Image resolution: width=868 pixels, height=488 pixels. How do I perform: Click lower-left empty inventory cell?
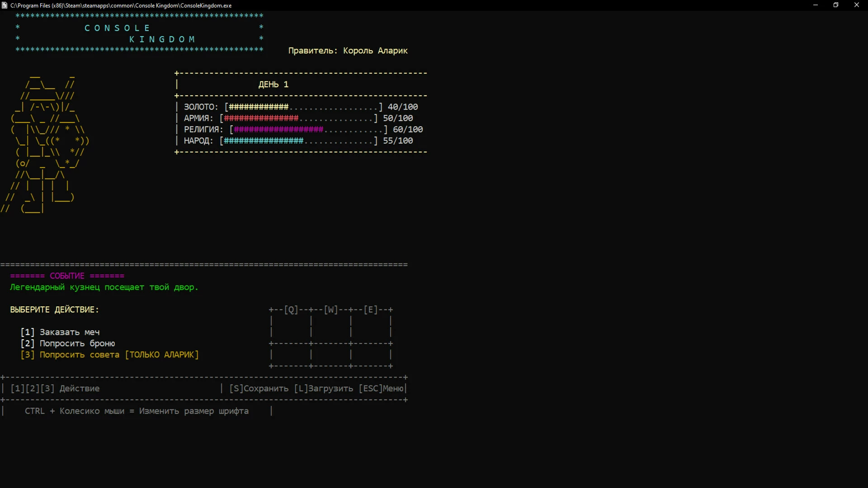coord(291,355)
